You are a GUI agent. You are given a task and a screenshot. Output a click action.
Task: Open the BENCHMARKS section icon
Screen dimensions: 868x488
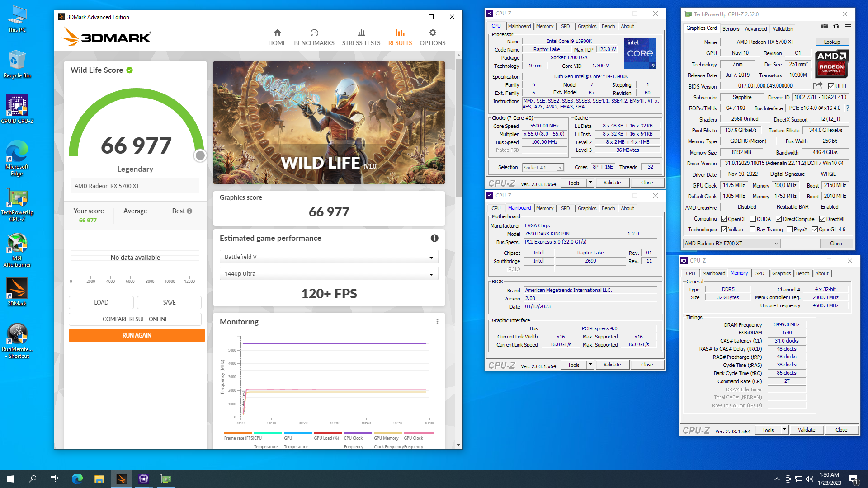click(314, 33)
